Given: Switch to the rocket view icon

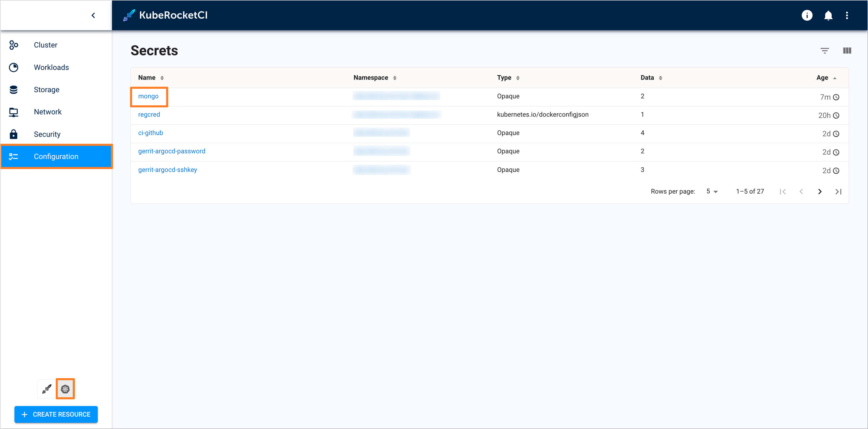Looking at the screenshot, I should pos(47,389).
